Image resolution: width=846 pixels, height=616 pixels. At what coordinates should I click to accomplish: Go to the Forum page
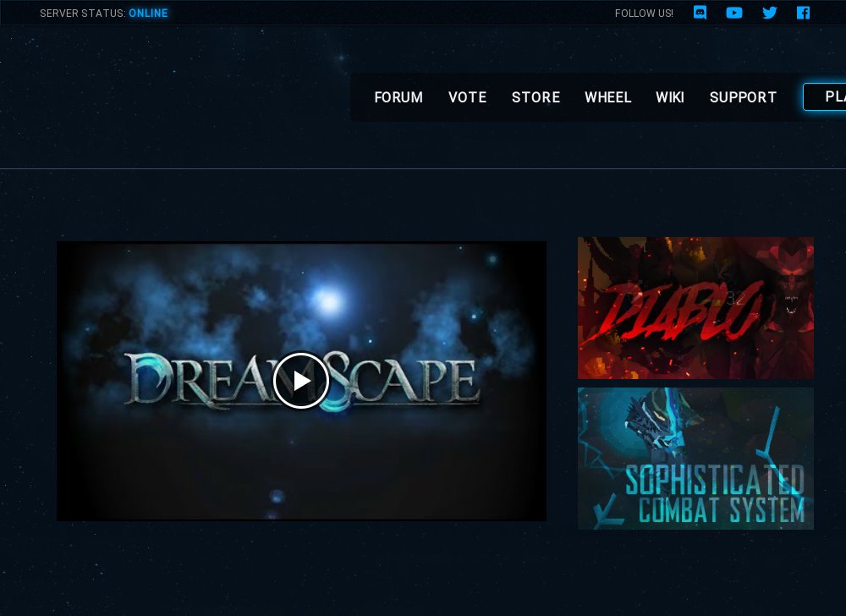[x=398, y=97]
